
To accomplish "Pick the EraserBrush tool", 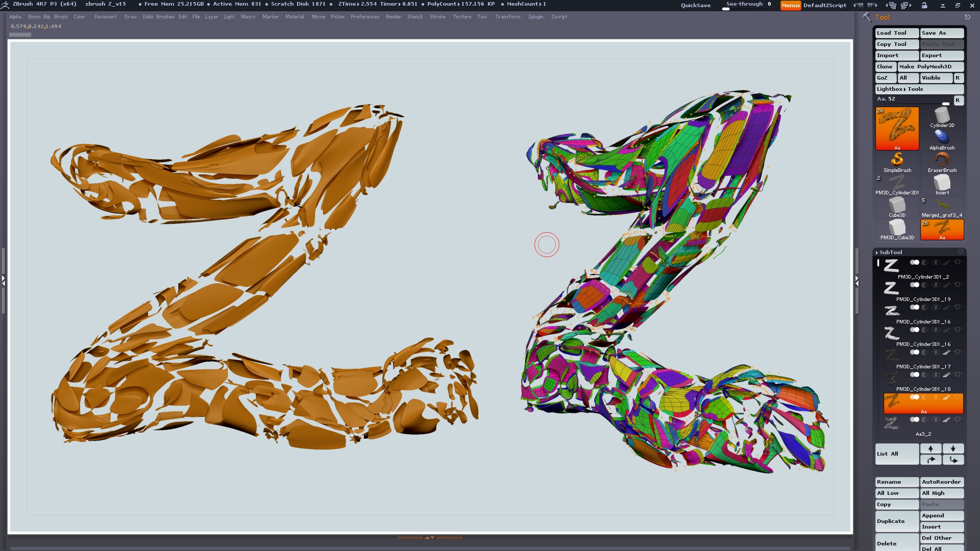I will click(942, 161).
